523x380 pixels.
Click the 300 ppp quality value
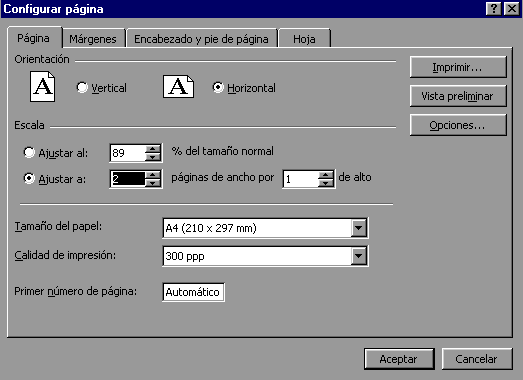tap(185, 256)
